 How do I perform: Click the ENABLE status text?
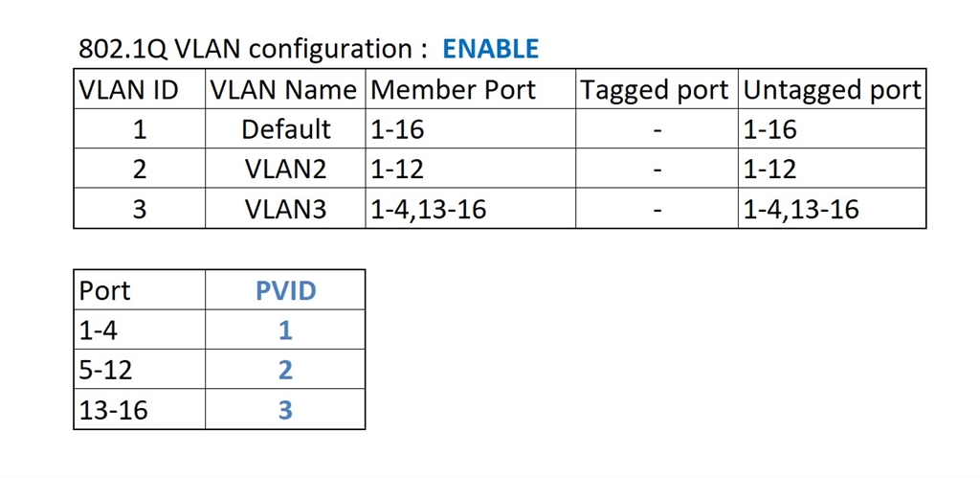[x=490, y=49]
